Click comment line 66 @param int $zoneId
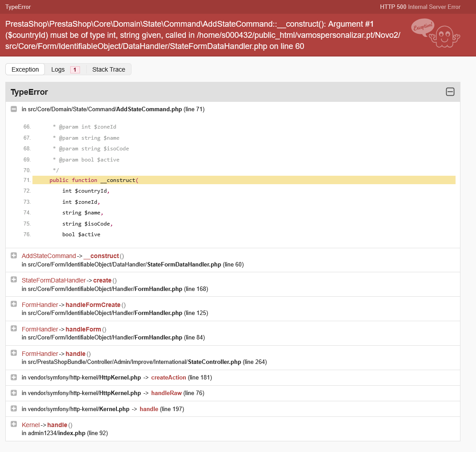Viewport: 476px width, 452px height. [84, 127]
